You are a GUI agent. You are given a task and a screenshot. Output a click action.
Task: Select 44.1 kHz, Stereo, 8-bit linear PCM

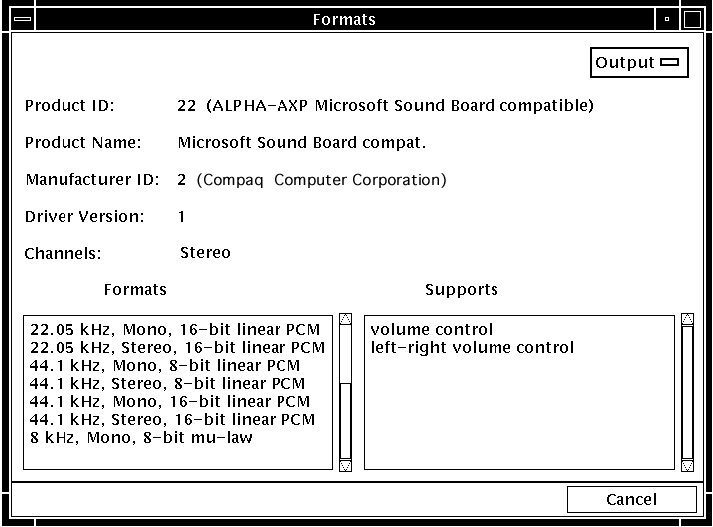click(x=167, y=383)
